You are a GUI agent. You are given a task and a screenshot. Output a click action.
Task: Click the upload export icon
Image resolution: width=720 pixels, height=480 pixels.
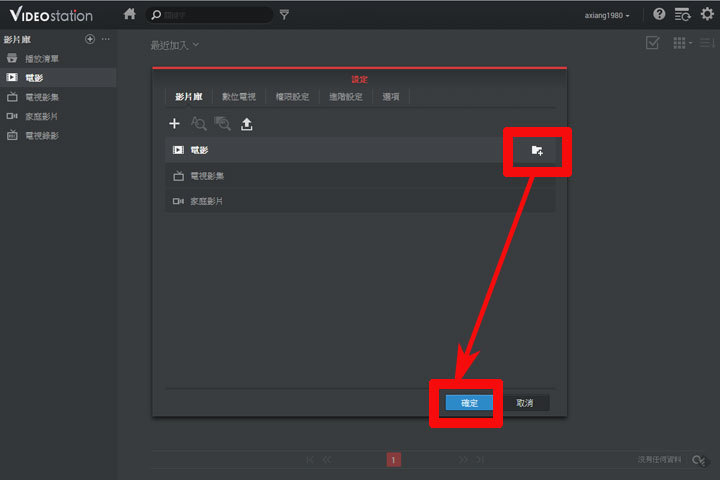click(x=247, y=124)
